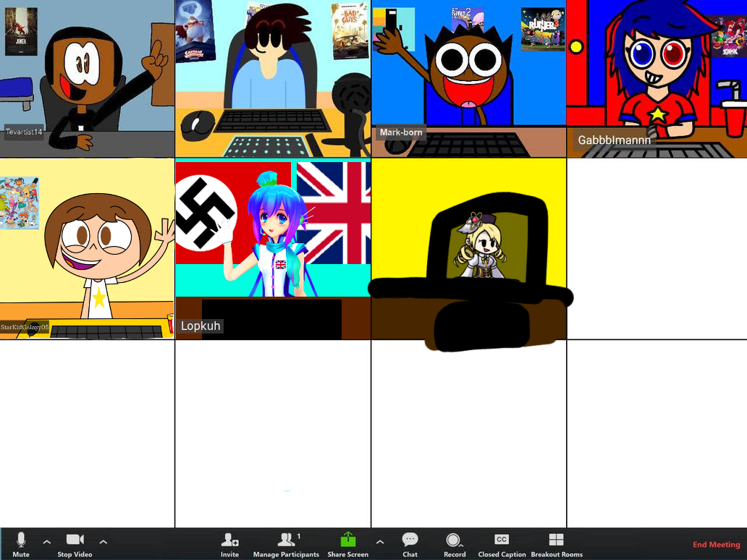Image resolution: width=747 pixels, height=560 pixels.
Task: Select the Tevartist14 name label
Action: [x=24, y=132]
